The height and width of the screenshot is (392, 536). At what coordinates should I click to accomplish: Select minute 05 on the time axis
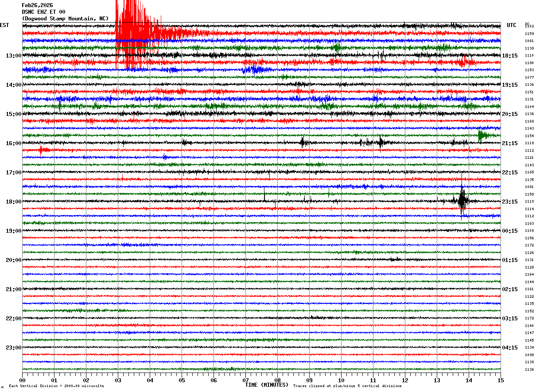tap(182, 380)
